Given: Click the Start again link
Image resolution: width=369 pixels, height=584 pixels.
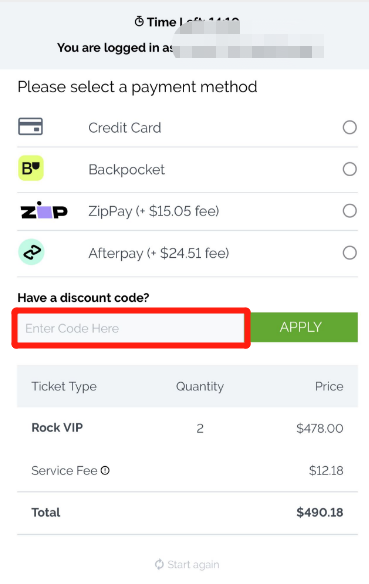Looking at the screenshot, I should pos(187,565).
